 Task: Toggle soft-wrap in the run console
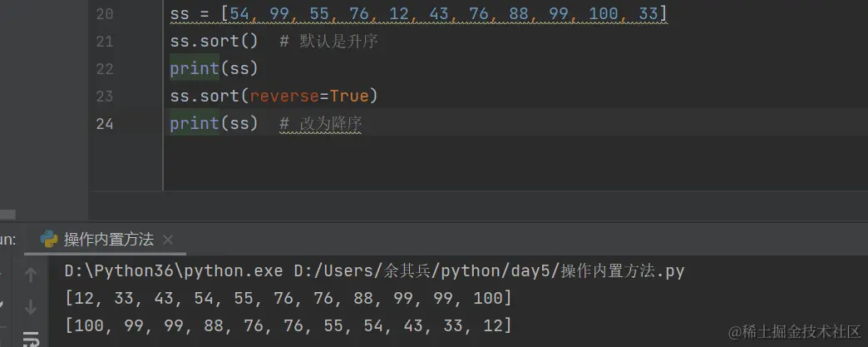[x=31, y=339]
